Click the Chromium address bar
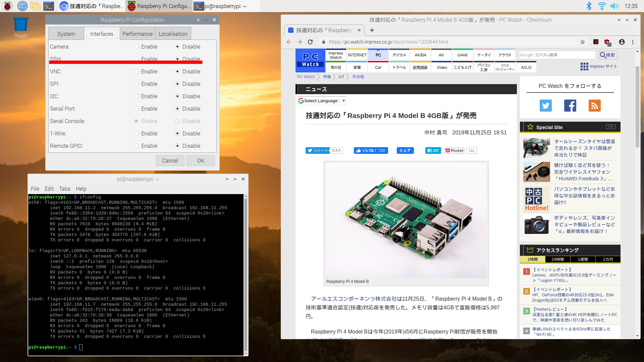This screenshot has height=362, width=644. point(436,42)
